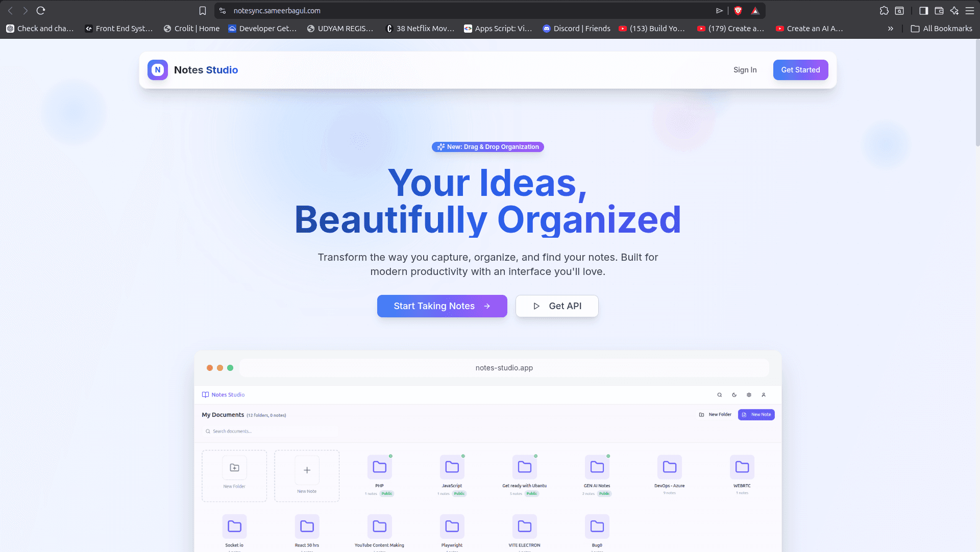Click the Sign In link
Screen dimensions: 980x552
pyautogui.click(x=745, y=70)
